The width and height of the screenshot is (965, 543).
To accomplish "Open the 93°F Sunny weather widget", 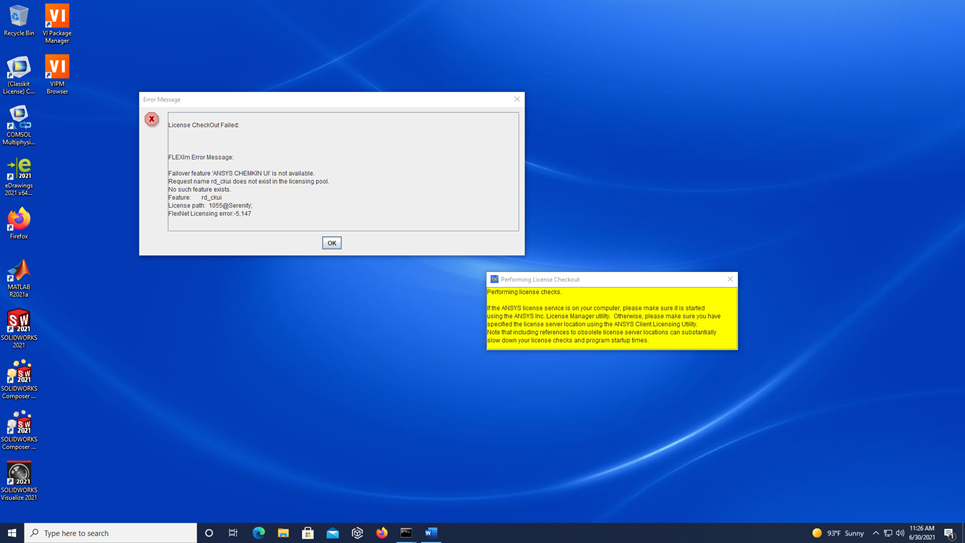I will 838,533.
